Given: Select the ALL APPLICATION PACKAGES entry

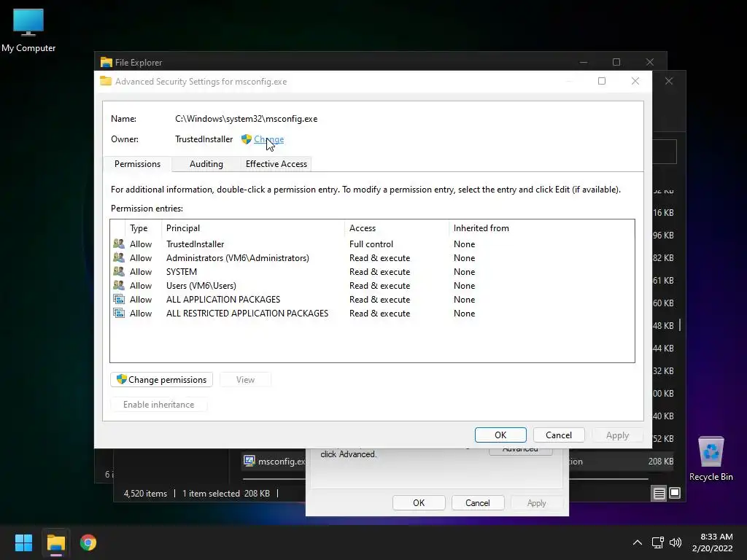Looking at the screenshot, I should tap(372, 299).
